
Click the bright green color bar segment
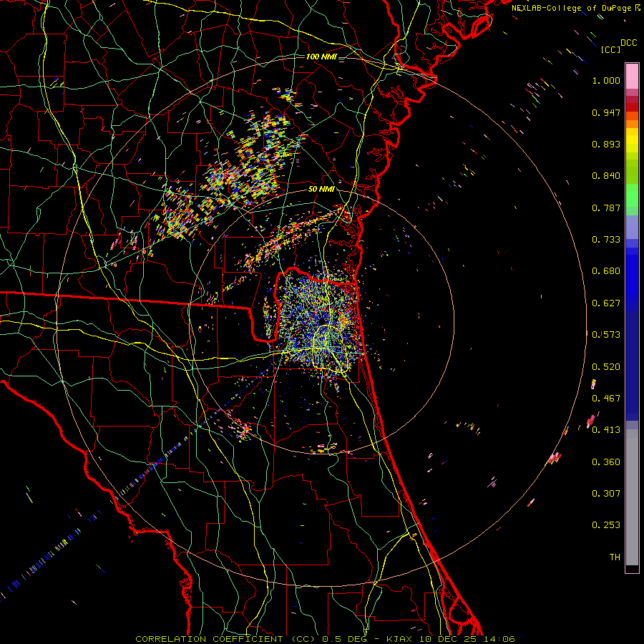pos(632,195)
